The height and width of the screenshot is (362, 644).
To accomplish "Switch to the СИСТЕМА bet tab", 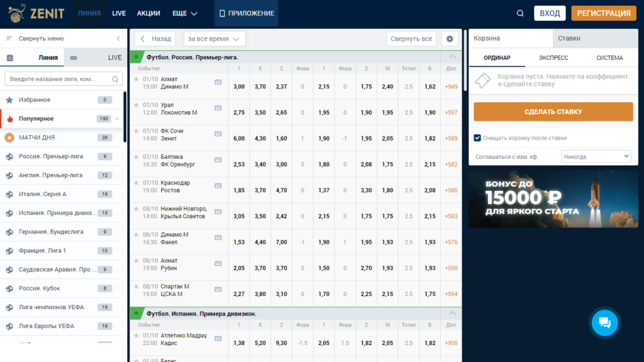I will point(609,58).
